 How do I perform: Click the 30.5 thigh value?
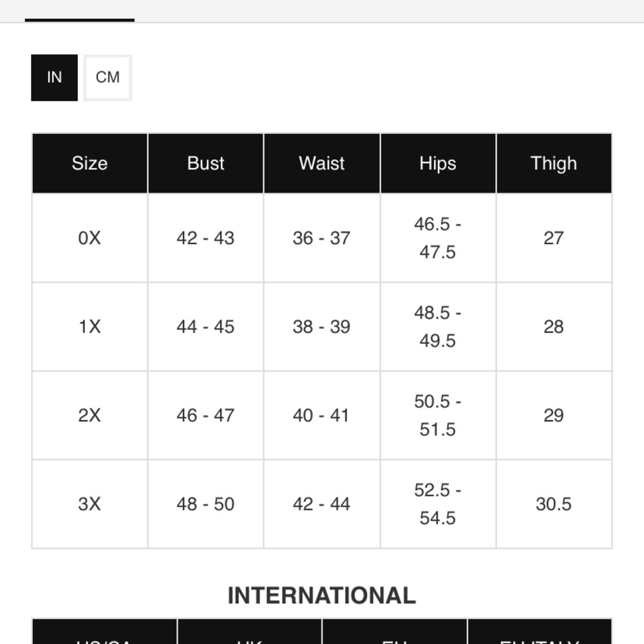(x=554, y=504)
